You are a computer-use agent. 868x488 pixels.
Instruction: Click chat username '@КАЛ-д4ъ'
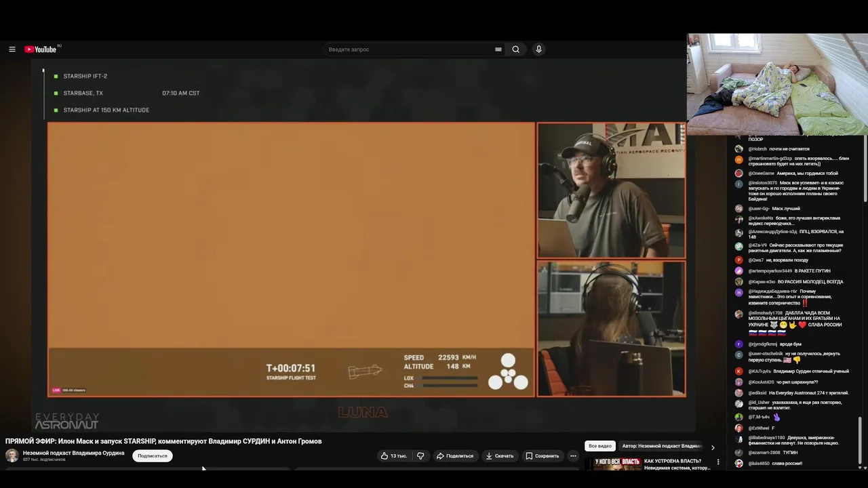pyautogui.click(x=759, y=371)
